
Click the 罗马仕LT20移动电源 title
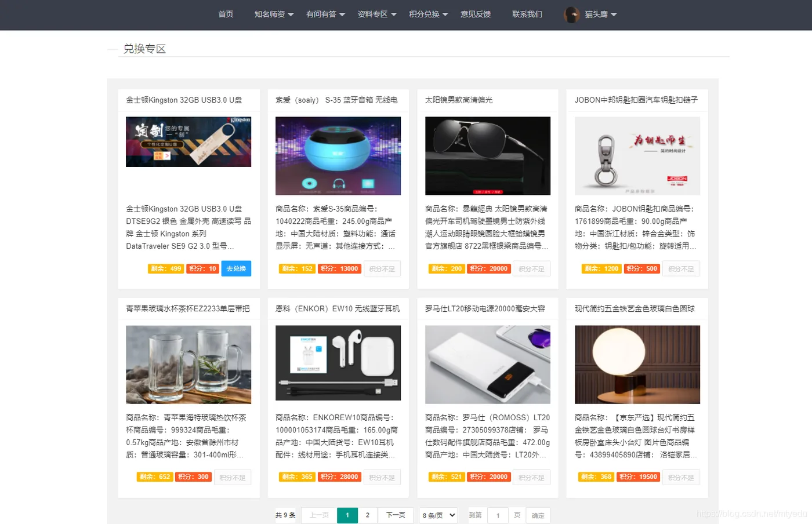[485, 309]
